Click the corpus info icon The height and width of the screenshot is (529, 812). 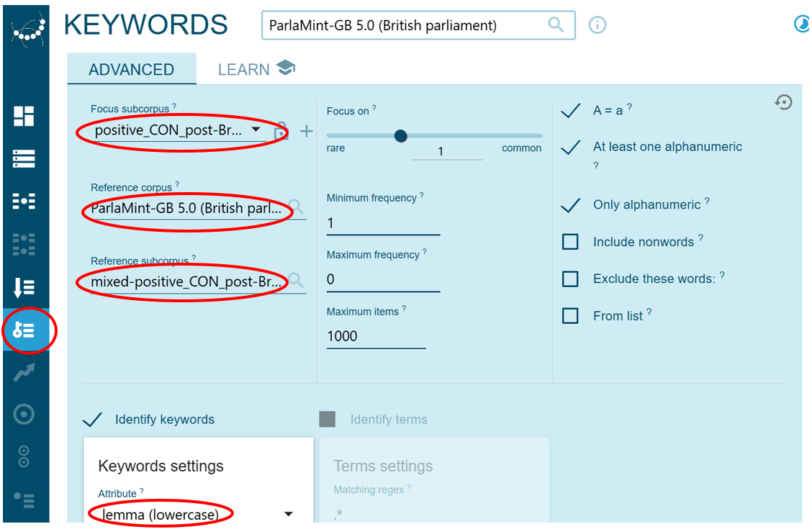point(597,25)
